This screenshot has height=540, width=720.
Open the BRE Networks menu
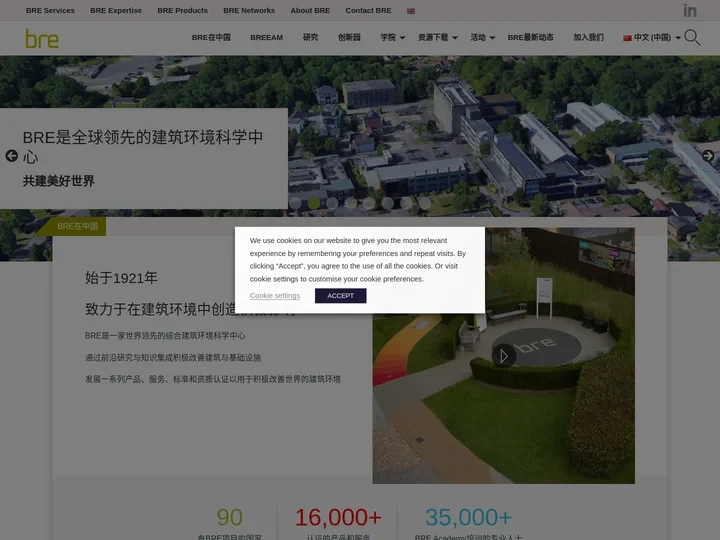(249, 11)
